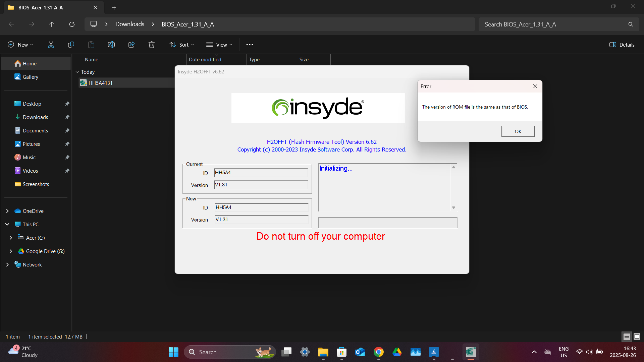Open the View options dropdown
644x362 pixels.
tap(219, 45)
